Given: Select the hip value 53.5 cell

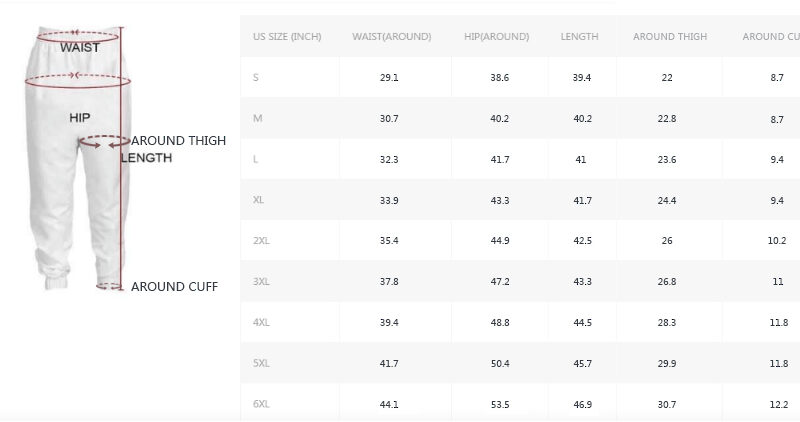Looking at the screenshot, I should 499,404.
